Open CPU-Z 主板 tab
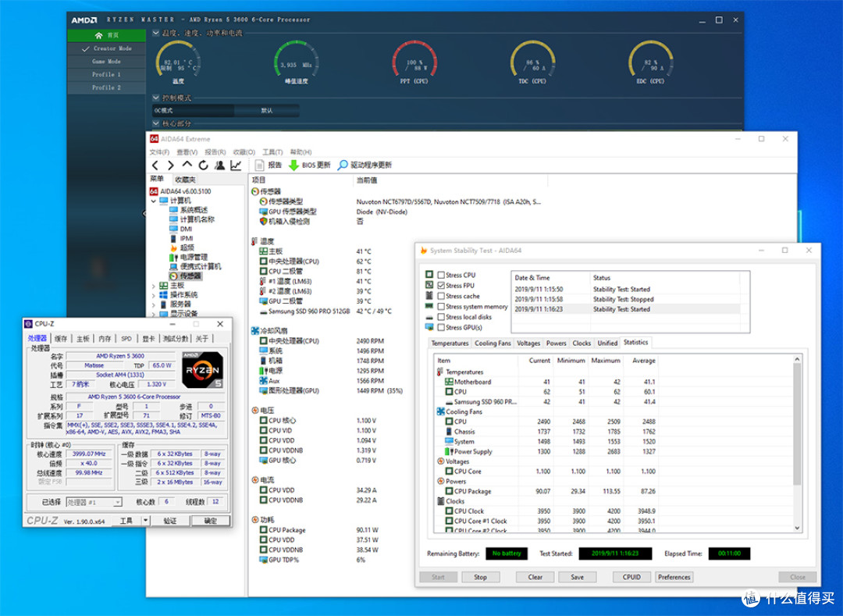The width and height of the screenshot is (843, 616). click(83, 339)
